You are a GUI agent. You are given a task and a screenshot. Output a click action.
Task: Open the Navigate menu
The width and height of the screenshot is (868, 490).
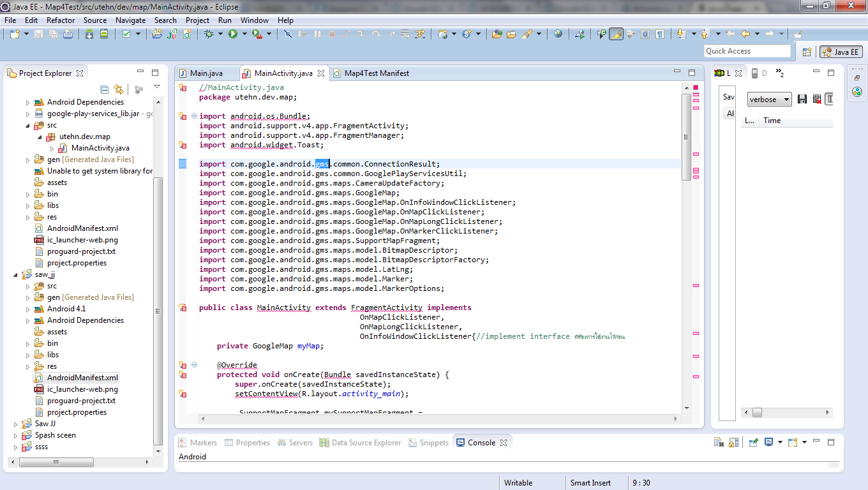(130, 20)
